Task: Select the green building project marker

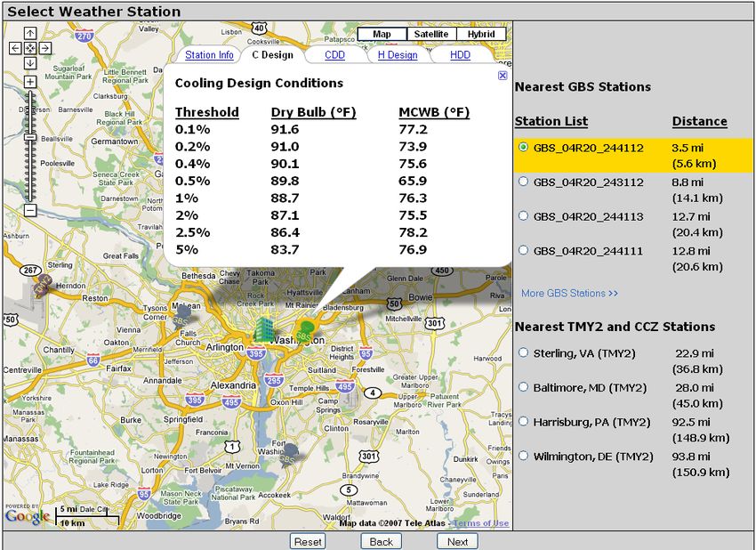Action: pos(264,329)
